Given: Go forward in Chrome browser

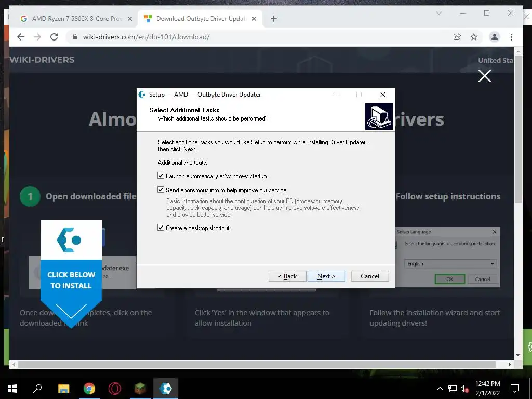Looking at the screenshot, I should 37,37.
